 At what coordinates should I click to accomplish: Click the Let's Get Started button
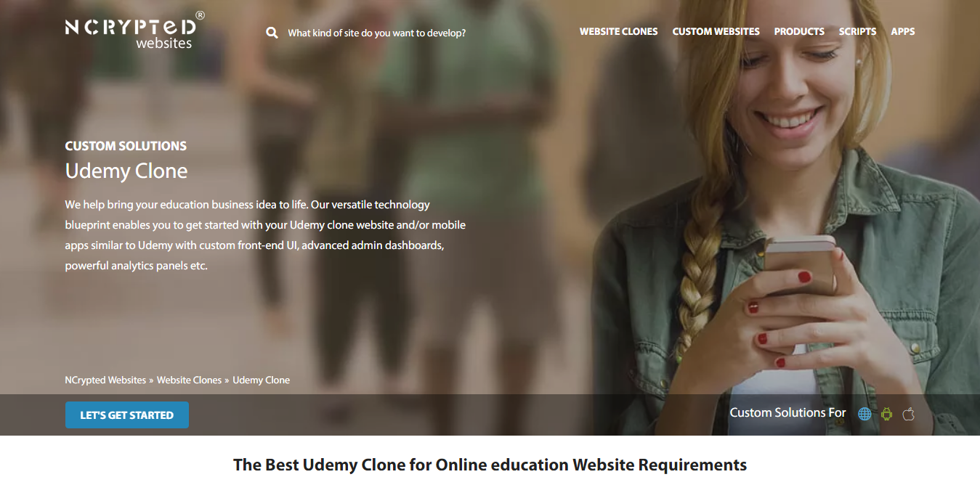coord(127,415)
